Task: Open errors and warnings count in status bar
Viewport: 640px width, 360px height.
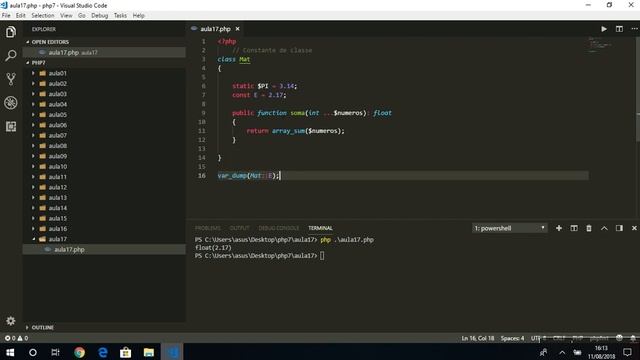Action: tap(16, 338)
